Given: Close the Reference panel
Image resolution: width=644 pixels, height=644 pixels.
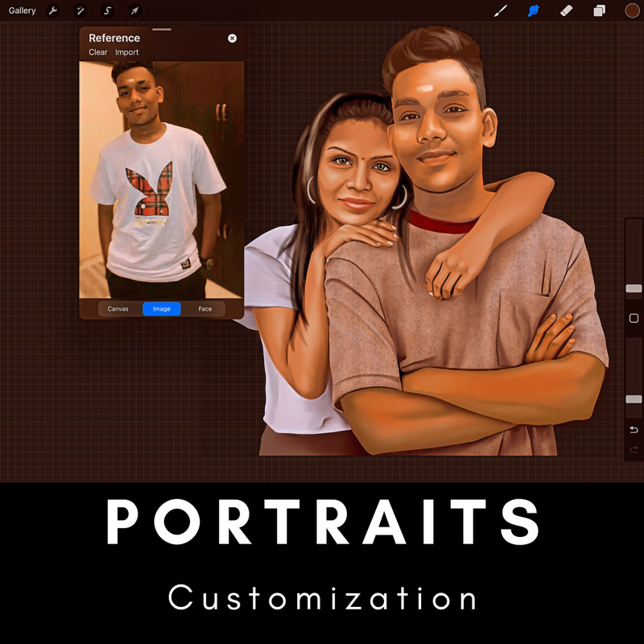Looking at the screenshot, I should click(x=233, y=38).
